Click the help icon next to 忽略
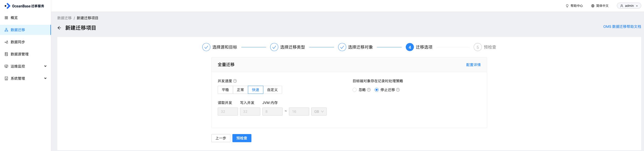644x151 pixels. point(369,90)
